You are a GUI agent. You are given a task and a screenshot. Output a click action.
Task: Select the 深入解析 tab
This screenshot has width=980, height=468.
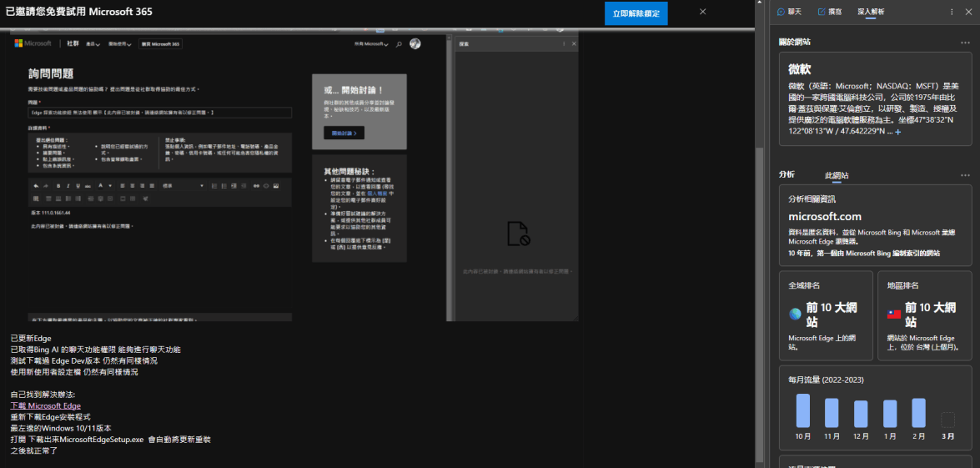coord(871,11)
